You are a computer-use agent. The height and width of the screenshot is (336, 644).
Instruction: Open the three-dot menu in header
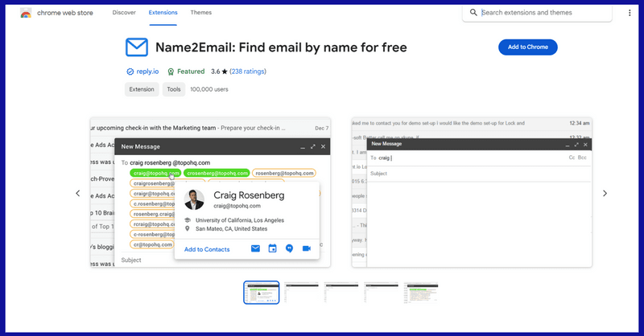coord(630,13)
